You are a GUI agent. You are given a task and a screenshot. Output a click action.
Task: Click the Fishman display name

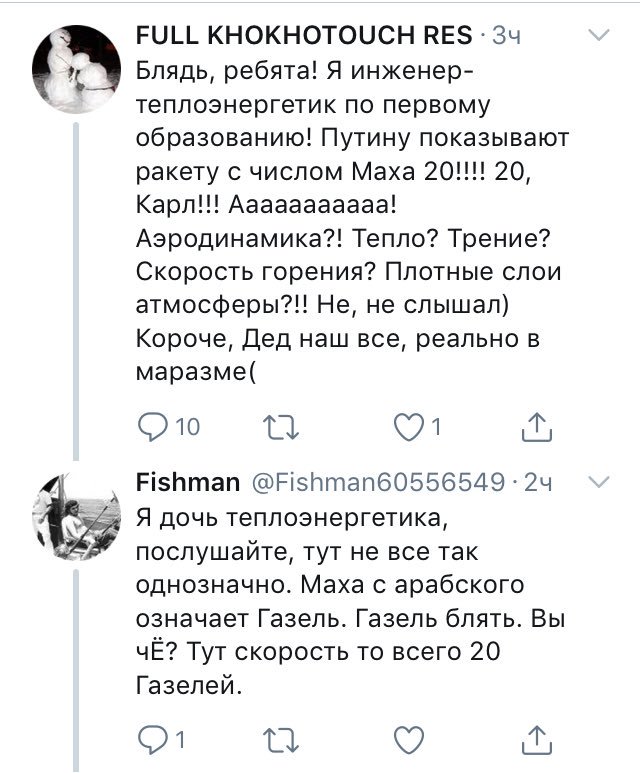(x=187, y=484)
